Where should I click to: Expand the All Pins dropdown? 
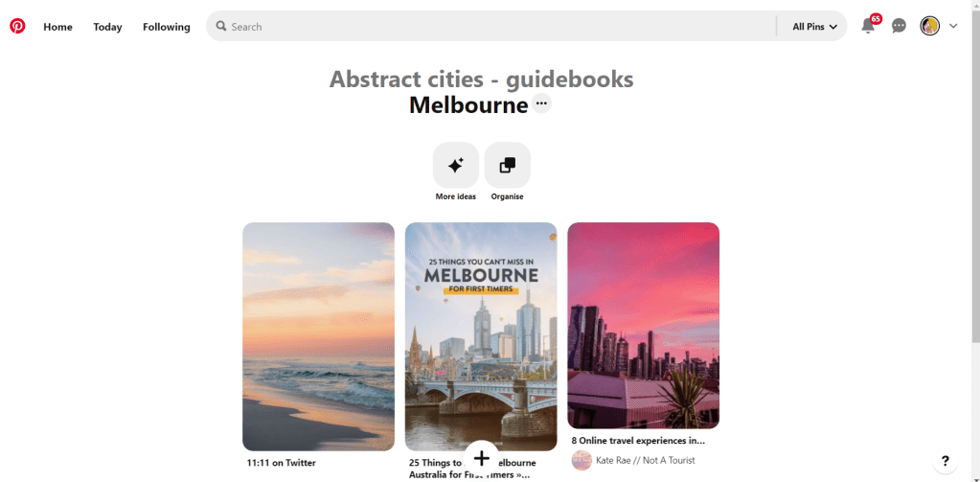(814, 27)
